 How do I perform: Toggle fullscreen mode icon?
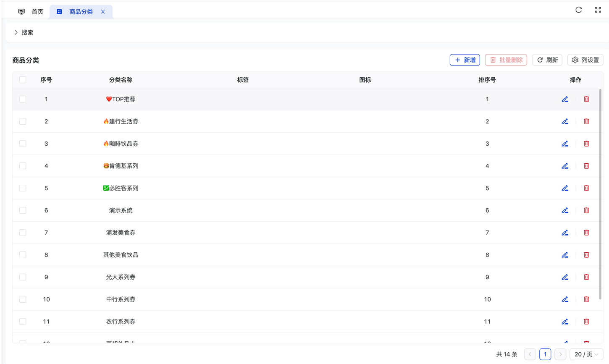tap(598, 10)
